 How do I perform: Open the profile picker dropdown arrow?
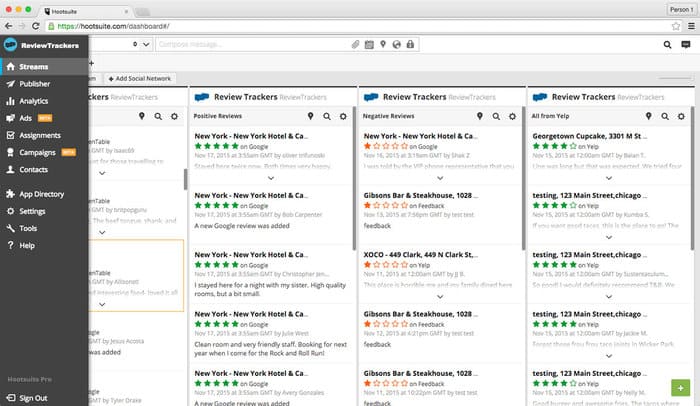146,44
